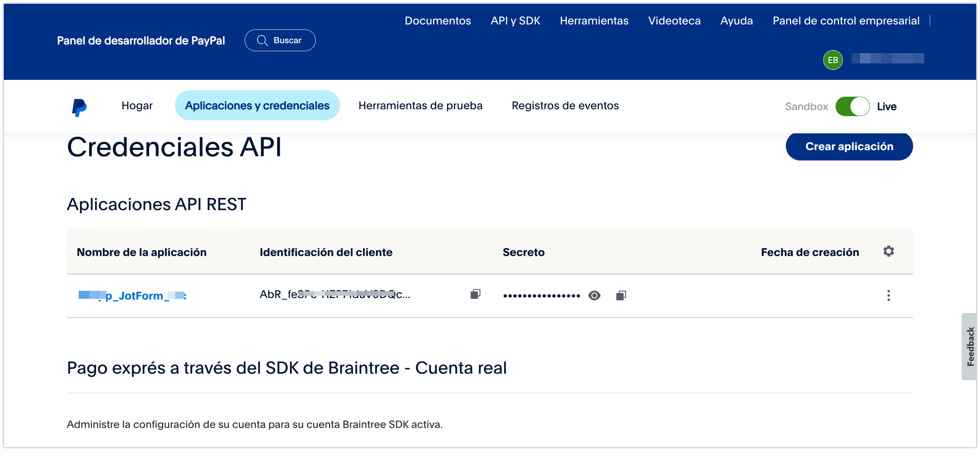This screenshot has height=470, width=980.
Task: Expand the Herramientas top menu
Action: [594, 21]
